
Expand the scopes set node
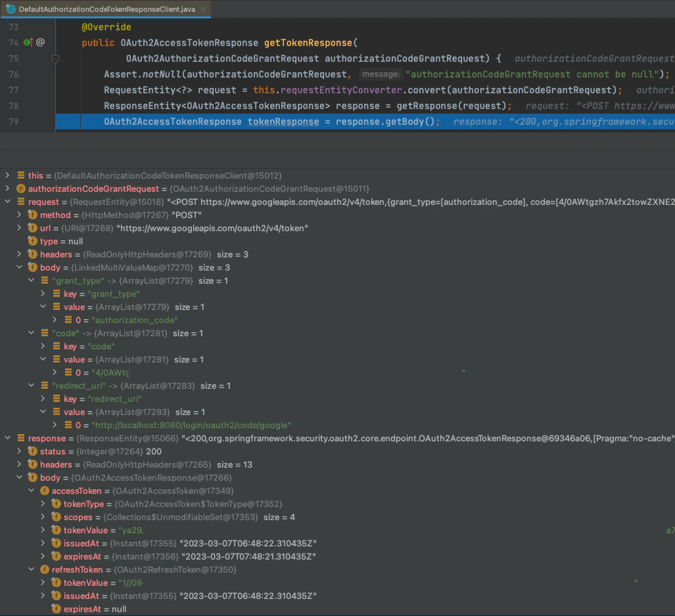[x=43, y=517]
